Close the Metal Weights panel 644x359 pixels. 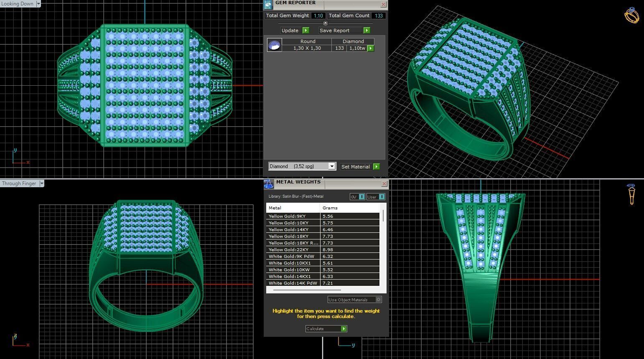coord(384,184)
